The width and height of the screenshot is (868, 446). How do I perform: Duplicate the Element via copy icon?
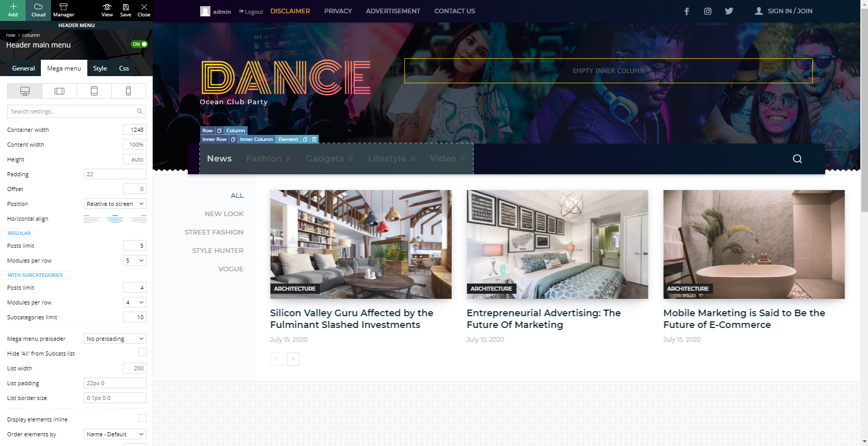(x=305, y=139)
